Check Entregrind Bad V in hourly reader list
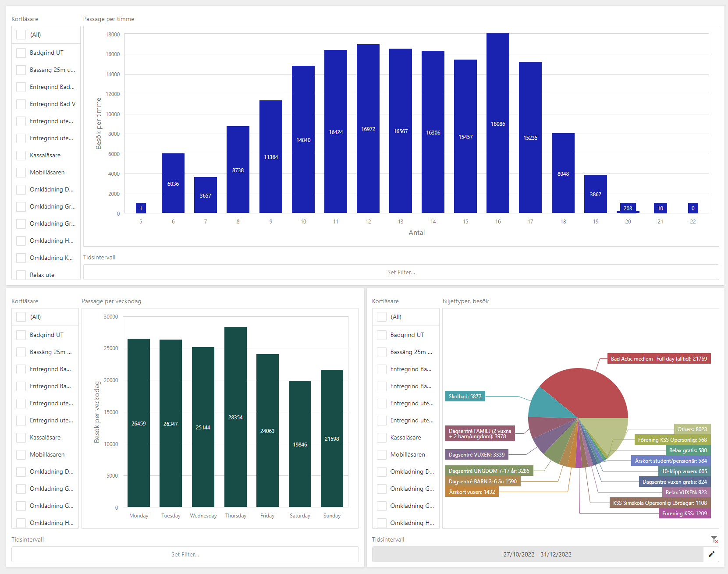The image size is (728, 574). (21, 104)
